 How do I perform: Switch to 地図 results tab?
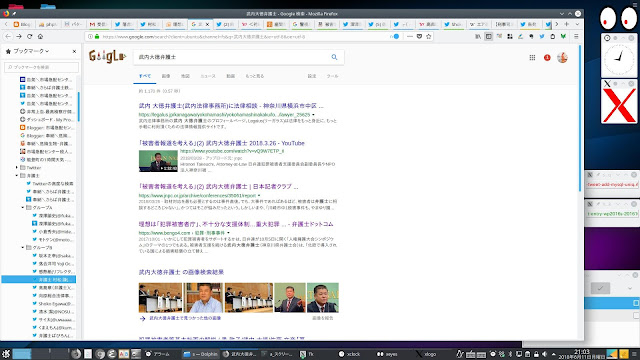pos(185,76)
